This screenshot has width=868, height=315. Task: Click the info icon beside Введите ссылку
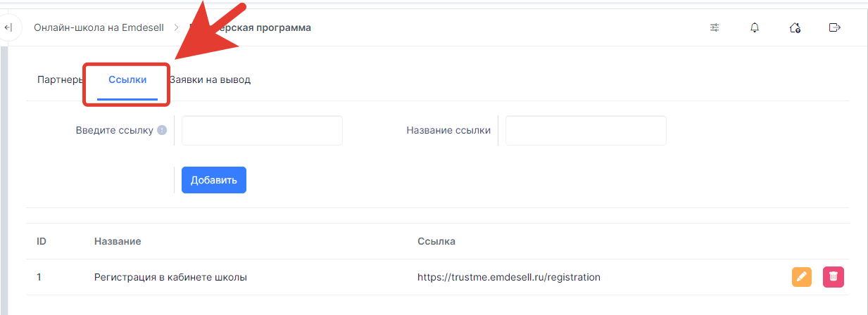point(162,130)
